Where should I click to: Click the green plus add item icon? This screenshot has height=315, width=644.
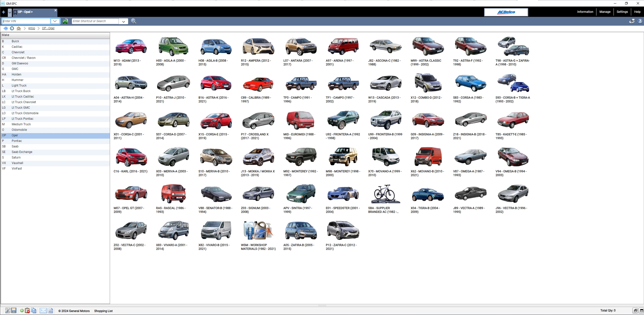click(x=22, y=311)
